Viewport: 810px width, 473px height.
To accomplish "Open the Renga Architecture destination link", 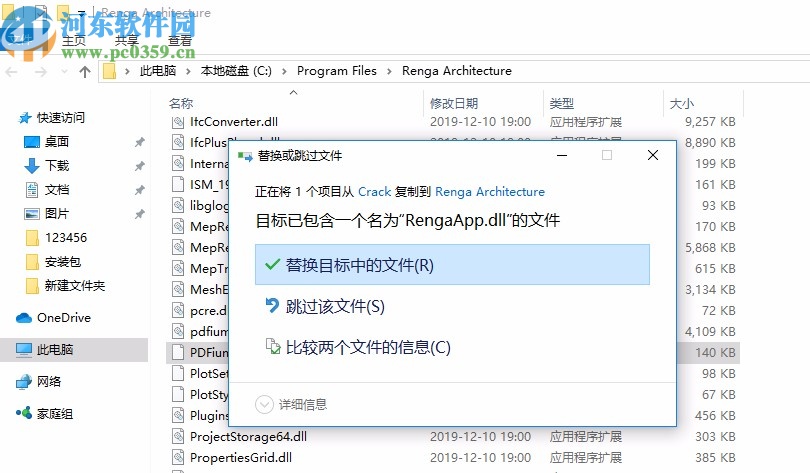I will coord(490,192).
